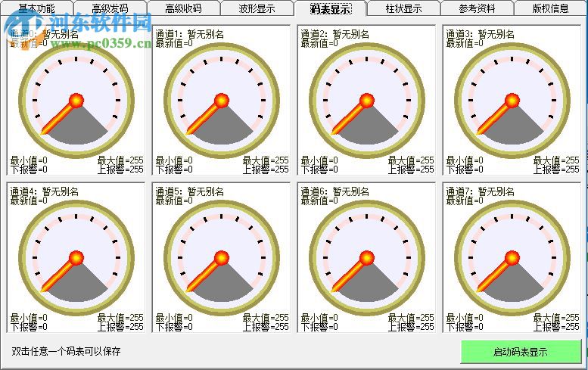Open the 高级收码 tab
The height and width of the screenshot is (370, 588).
click(183, 8)
